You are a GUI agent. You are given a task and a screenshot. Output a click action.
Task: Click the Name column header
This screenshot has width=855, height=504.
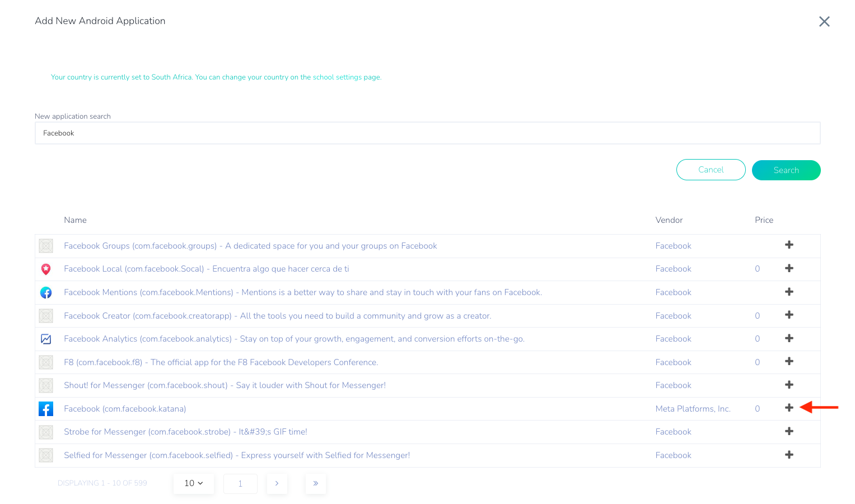click(x=75, y=220)
